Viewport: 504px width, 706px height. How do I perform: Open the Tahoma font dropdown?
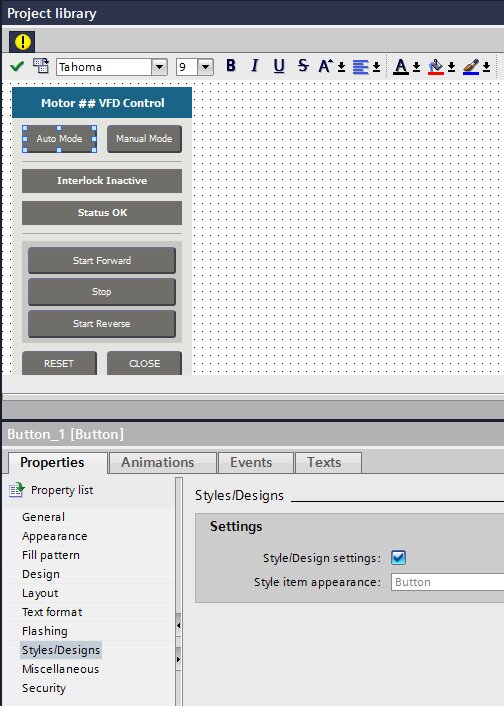159,67
